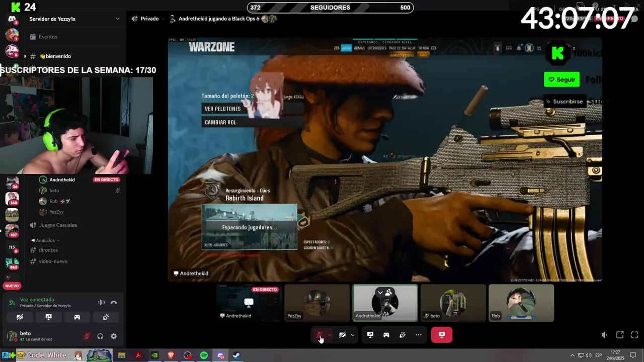The height and width of the screenshot is (362, 644).
Task: Open Steam from the taskbar
Action: (x=236, y=355)
